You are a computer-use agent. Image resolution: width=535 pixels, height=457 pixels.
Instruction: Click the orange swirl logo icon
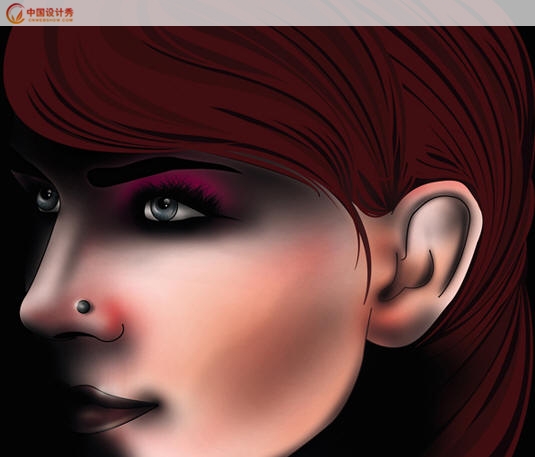15,13
